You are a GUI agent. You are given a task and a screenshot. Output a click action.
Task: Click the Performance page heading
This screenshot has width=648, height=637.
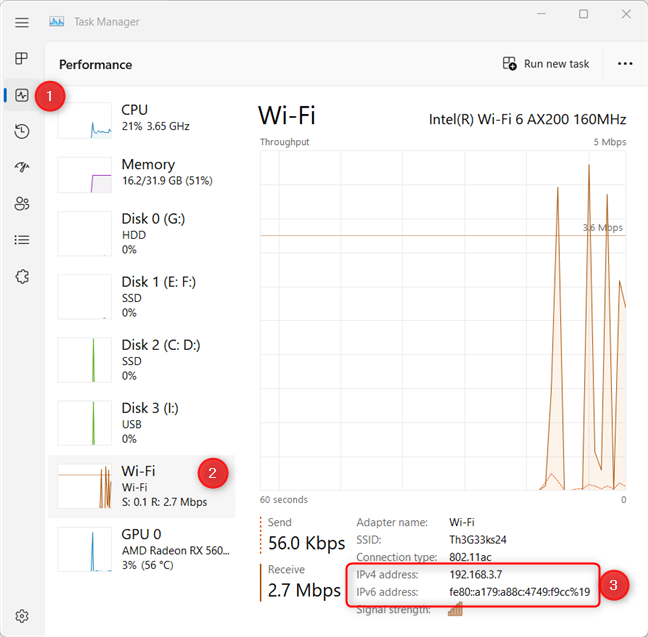[x=95, y=64]
